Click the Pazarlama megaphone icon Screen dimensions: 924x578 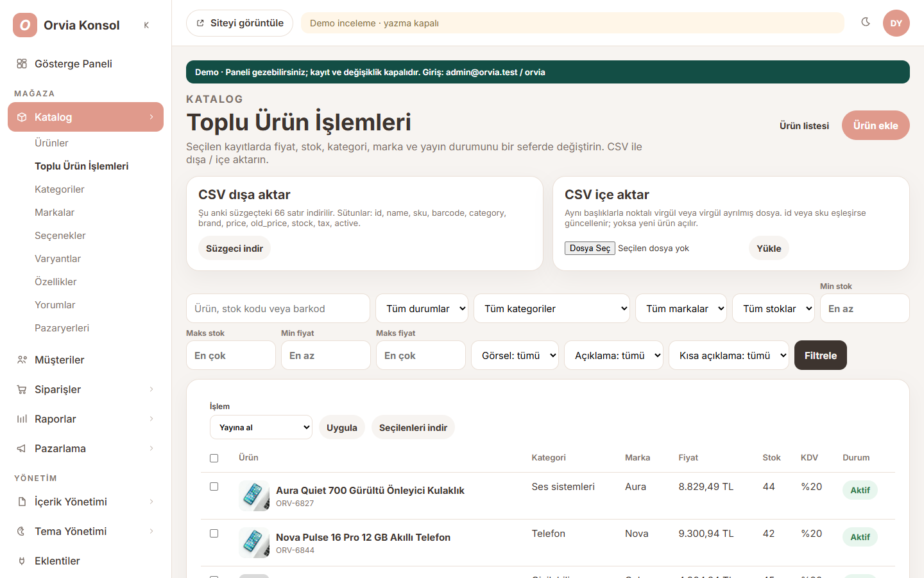[22, 448]
